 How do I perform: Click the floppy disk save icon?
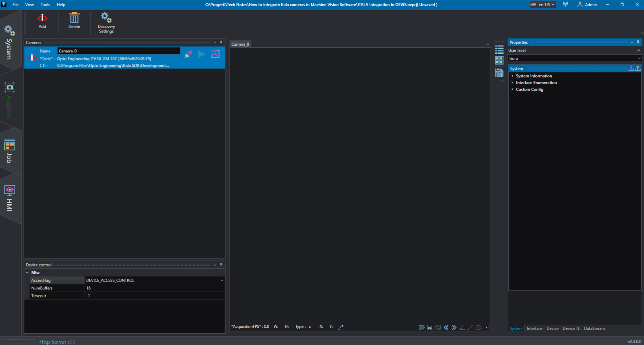coord(500,73)
